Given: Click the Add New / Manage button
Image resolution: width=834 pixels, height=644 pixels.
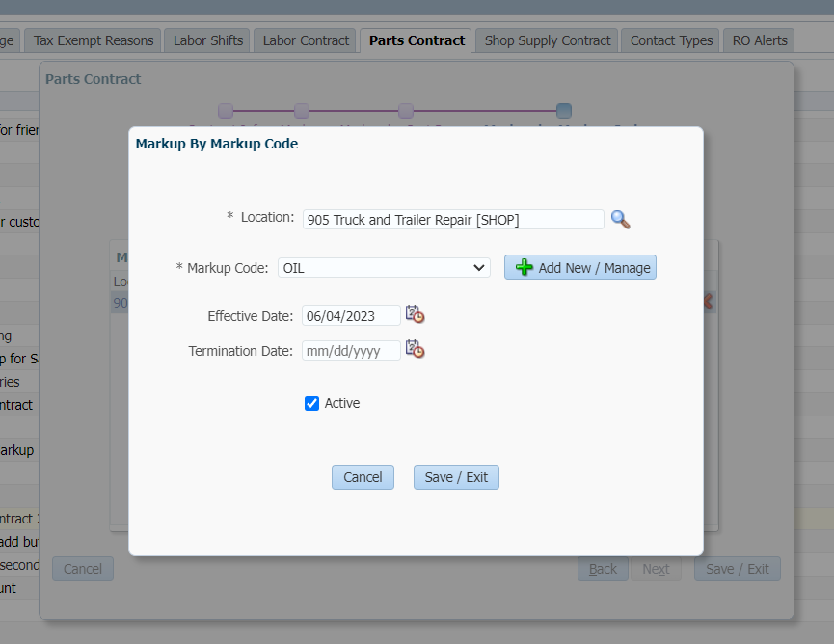Looking at the screenshot, I should 580,268.
